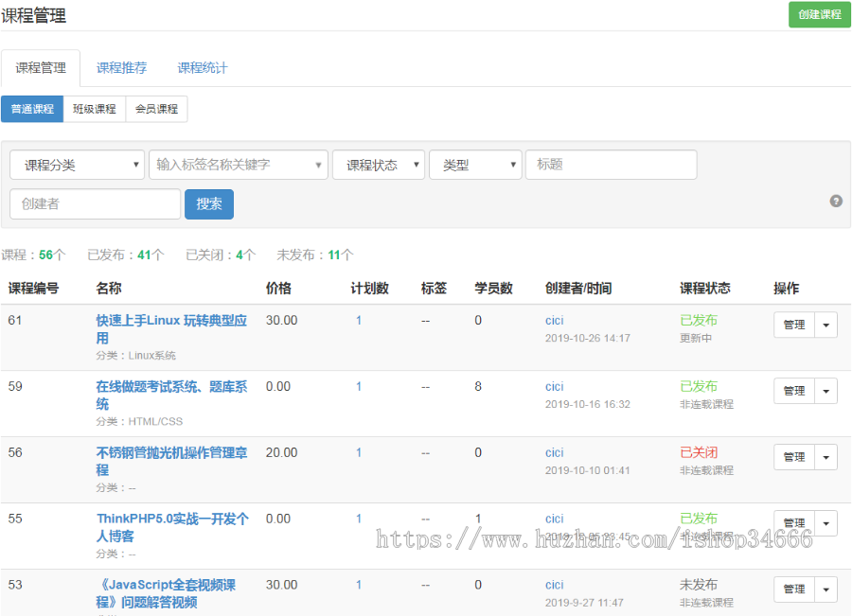Select the 会员课程 sub-tab
This screenshot has height=616, width=852.
pos(155,109)
